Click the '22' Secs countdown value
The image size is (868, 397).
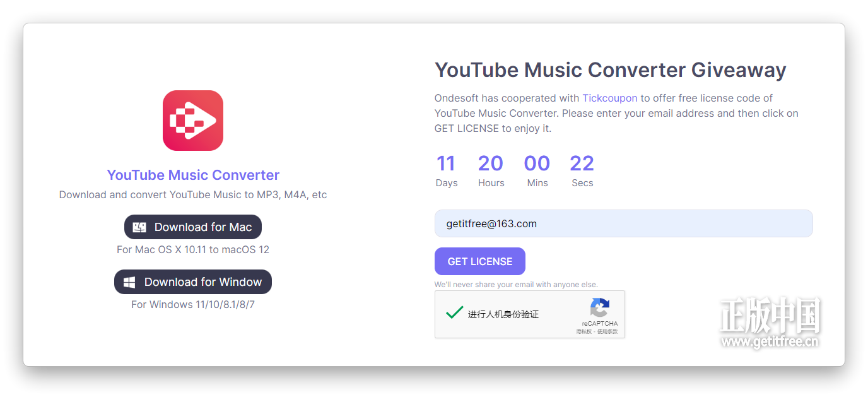coord(582,163)
